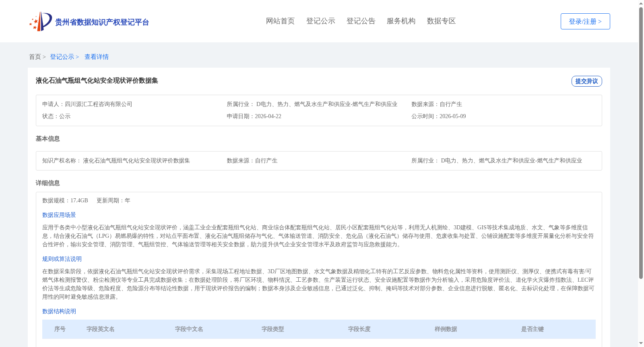Click 数据结构说明 heading

point(59,311)
